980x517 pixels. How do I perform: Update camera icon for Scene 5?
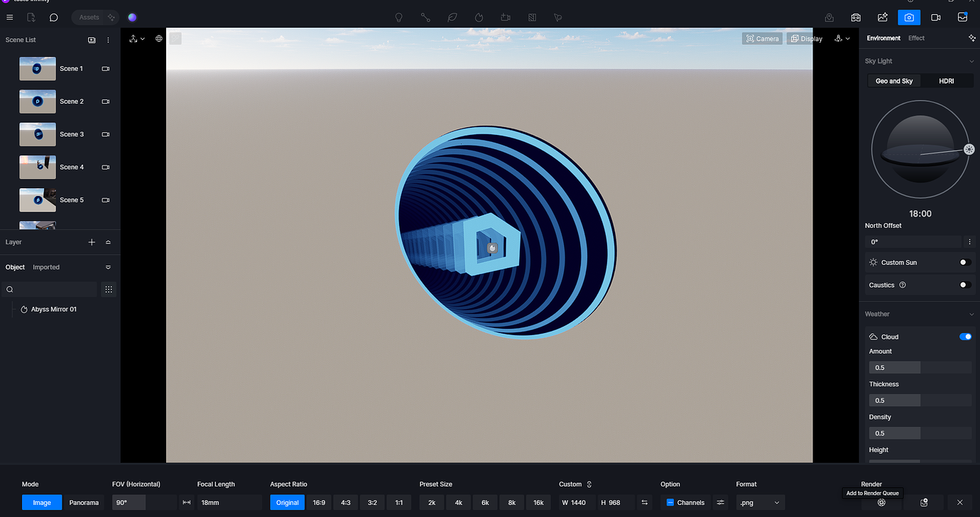coord(106,200)
